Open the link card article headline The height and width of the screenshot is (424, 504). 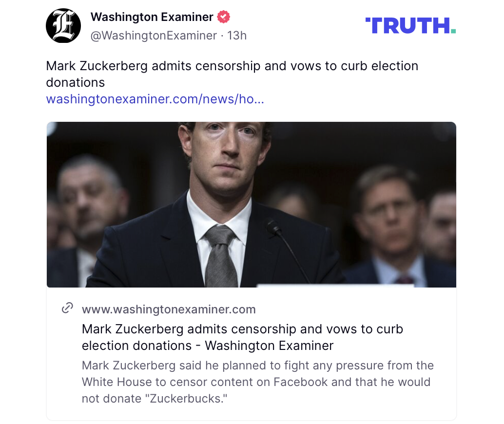pyautogui.click(x=242, y=337)
